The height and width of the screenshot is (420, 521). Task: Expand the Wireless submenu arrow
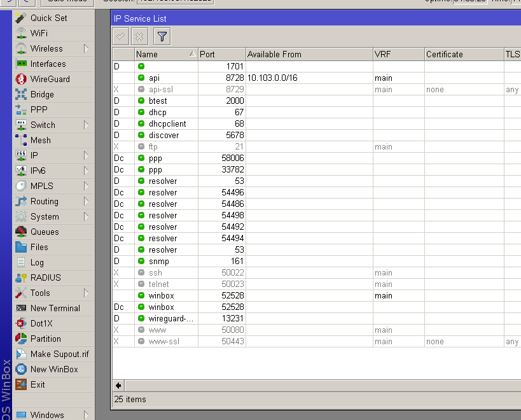coord(86,48)
